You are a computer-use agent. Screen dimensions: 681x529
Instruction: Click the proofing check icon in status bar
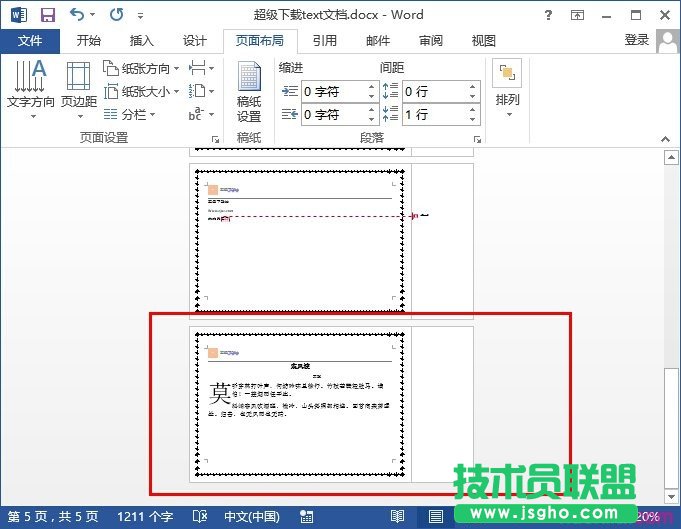pos(200,517)
